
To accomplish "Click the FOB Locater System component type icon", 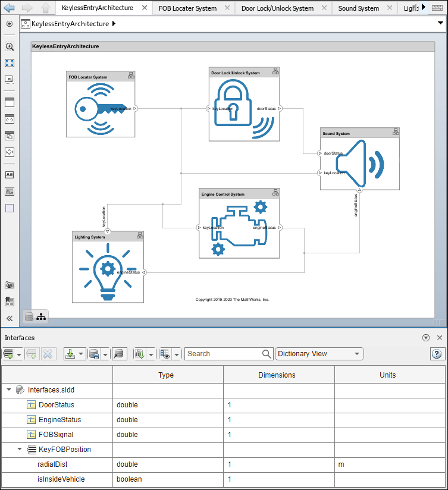I will [x=131, y=76].
